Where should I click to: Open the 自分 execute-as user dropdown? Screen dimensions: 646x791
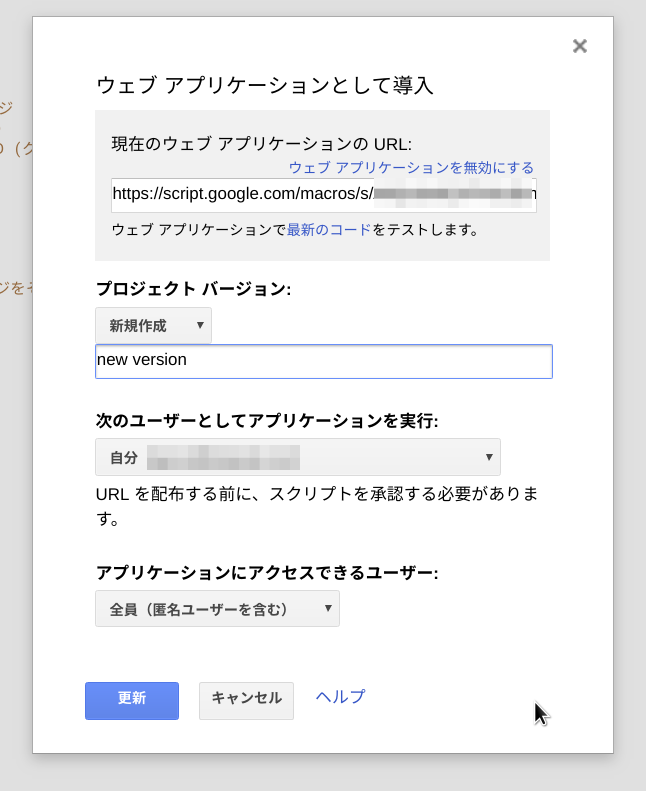tap(297, 457)
